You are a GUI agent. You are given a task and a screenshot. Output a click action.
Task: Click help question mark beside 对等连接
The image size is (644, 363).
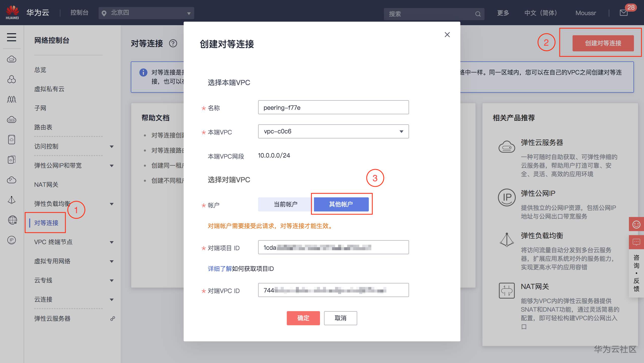173,44
